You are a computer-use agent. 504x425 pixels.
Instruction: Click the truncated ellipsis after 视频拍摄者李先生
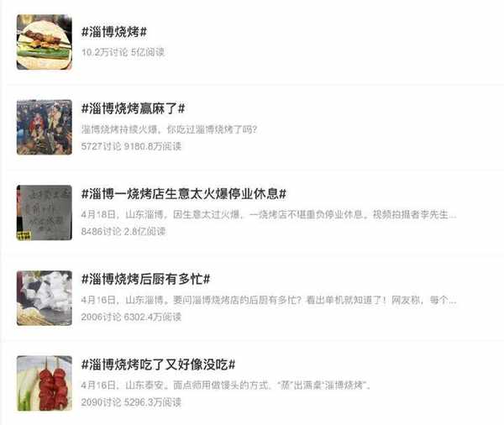click(453, 217)
